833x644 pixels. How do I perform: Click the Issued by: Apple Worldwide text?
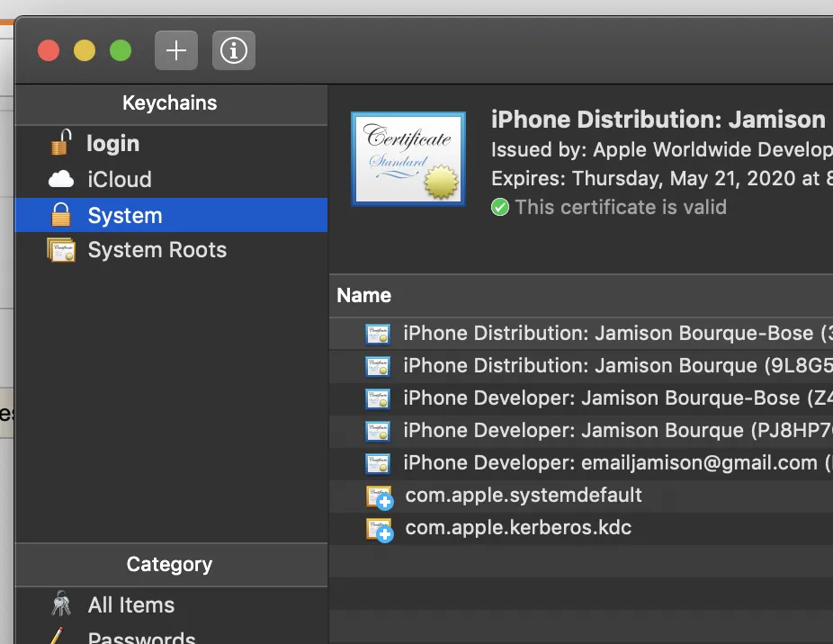(x=662, y=150)
